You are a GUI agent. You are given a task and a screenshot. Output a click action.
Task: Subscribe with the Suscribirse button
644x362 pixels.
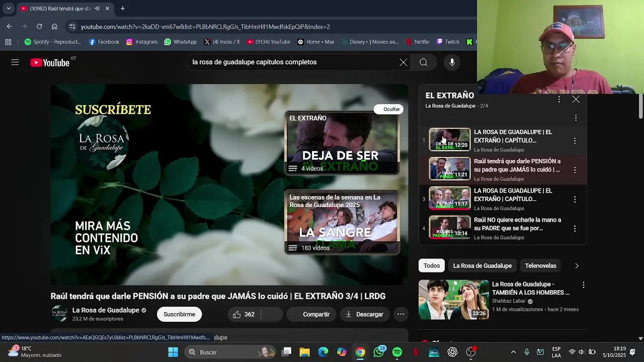coord(179,314)
